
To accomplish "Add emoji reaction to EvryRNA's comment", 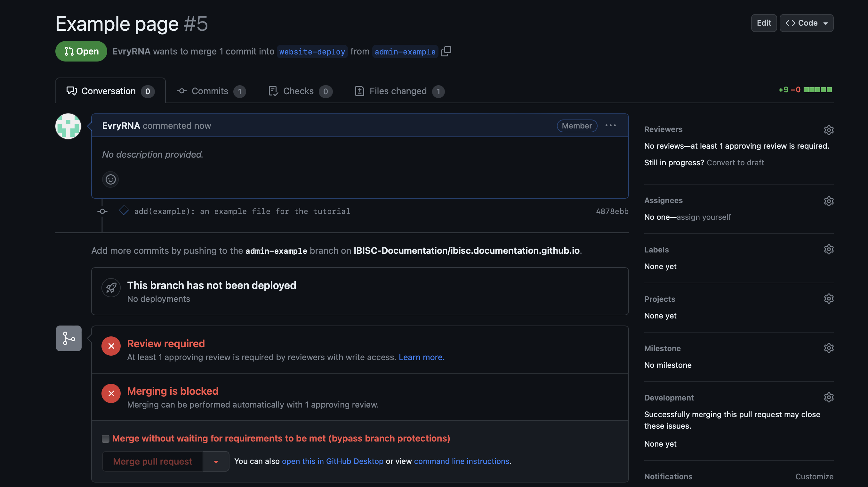I will (110, 179).
